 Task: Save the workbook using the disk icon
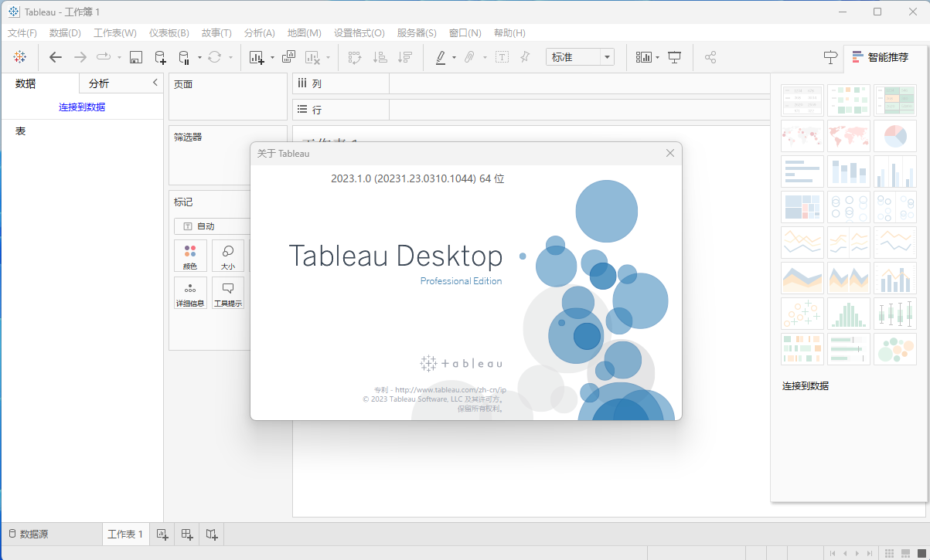(136, 57)
